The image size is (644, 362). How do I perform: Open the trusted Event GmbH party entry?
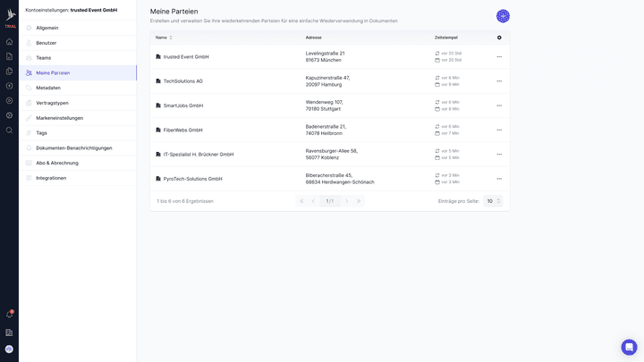[186, 57]
